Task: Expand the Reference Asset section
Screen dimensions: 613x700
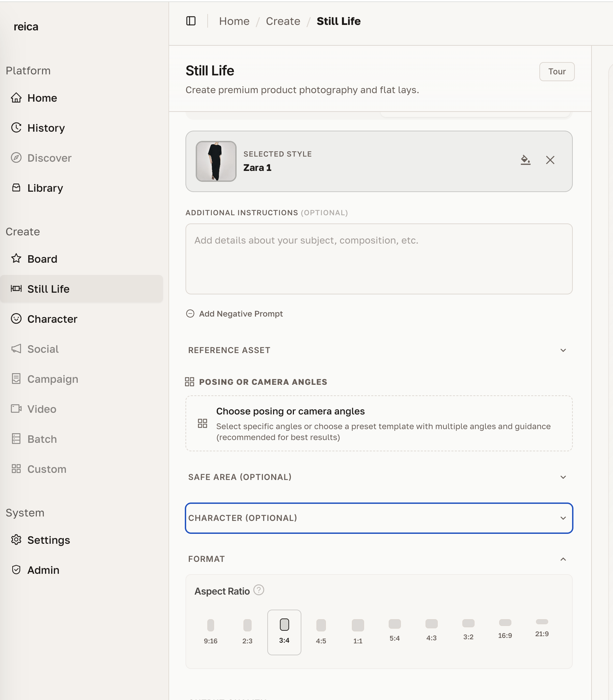Action: pyautogui.click(x=379, y=350)
